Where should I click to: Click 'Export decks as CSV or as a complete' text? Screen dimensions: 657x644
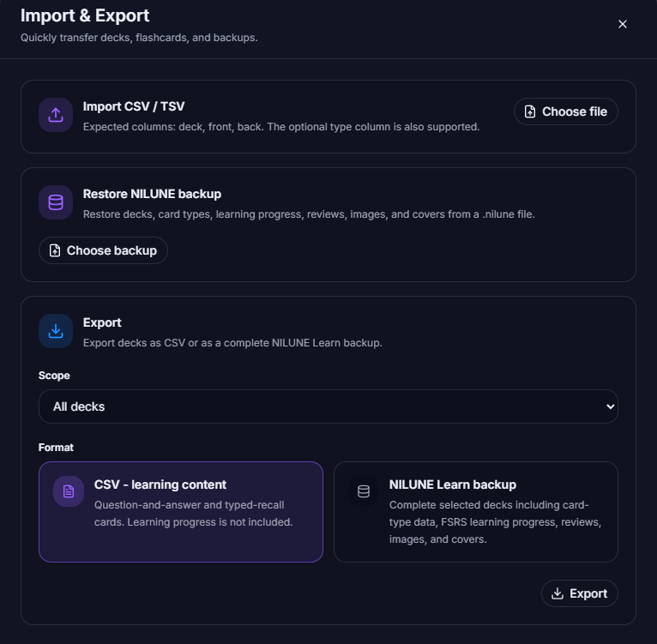click(232, 343)
